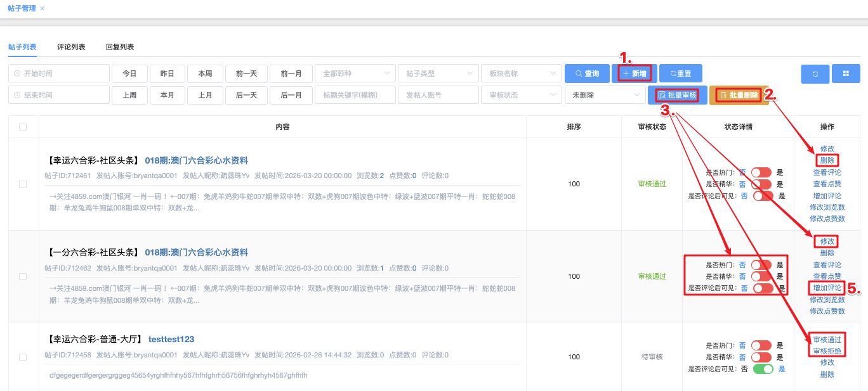This screenshot has width=868, height=391.
Task: Click the 查询 search button
Action: tap(587, 74)
